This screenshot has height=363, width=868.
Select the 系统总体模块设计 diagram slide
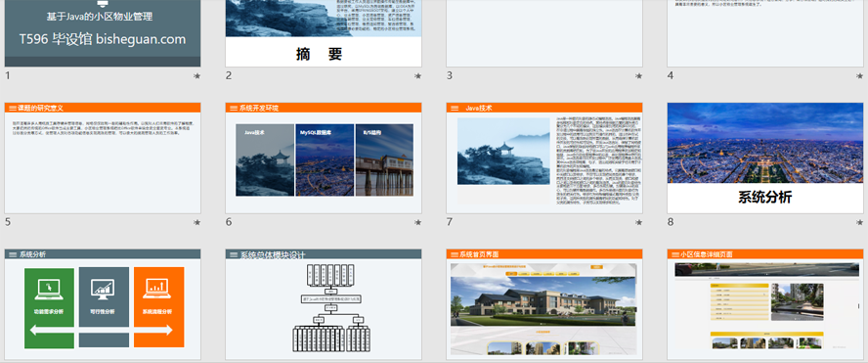[324, 304]
